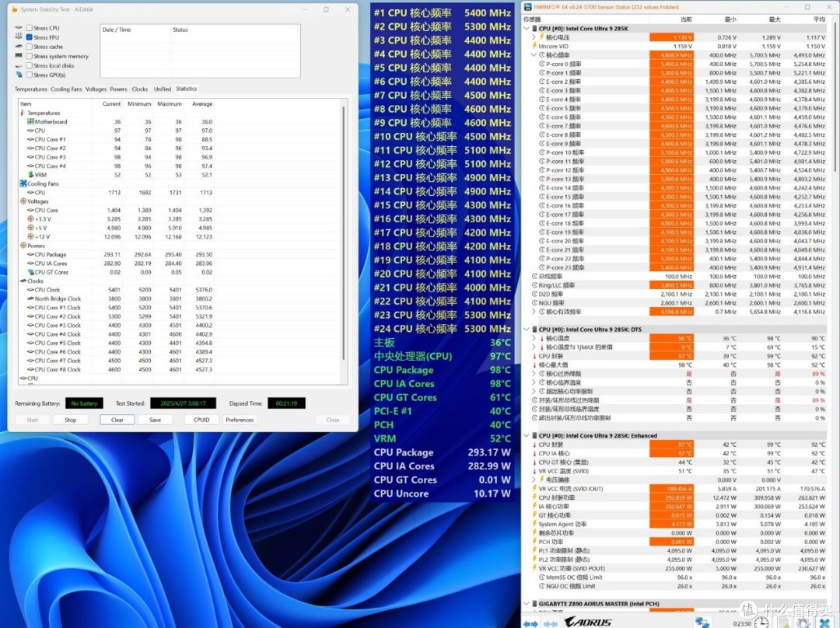Click the GPU monitor icon beside Stress GPU(s)
840x628 pixels.
(x=19, y=75)
